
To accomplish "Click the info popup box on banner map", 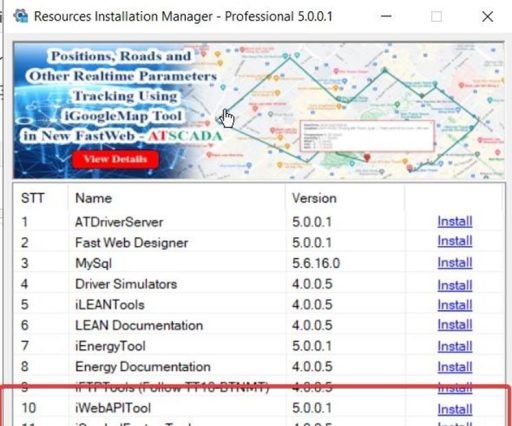I will (367, 136).
